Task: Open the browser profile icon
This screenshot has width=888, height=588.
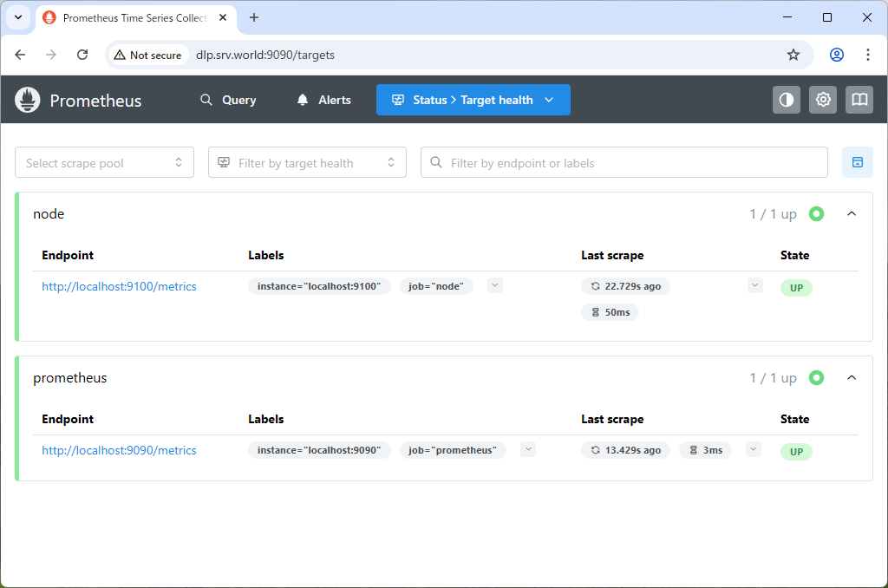Action: (837, 55)
